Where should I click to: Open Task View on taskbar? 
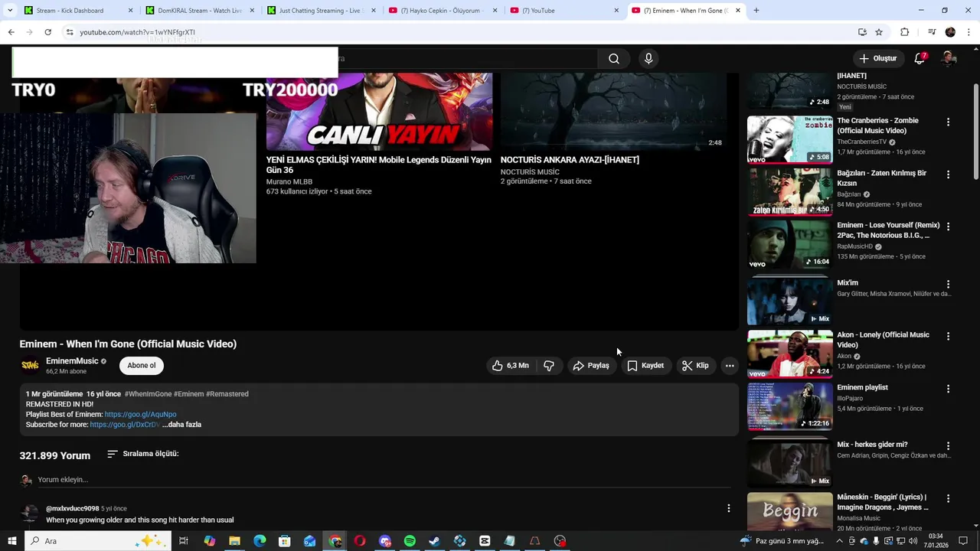coord(184,541)
